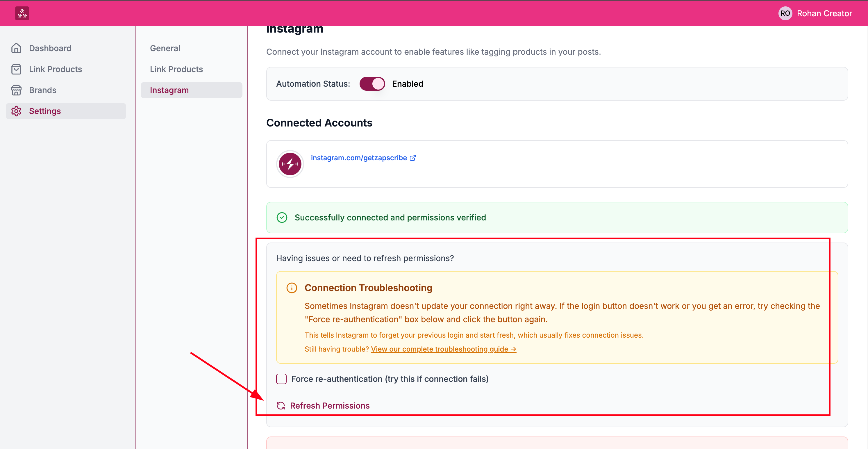Open the complete troubleshooting guide link

443,349
